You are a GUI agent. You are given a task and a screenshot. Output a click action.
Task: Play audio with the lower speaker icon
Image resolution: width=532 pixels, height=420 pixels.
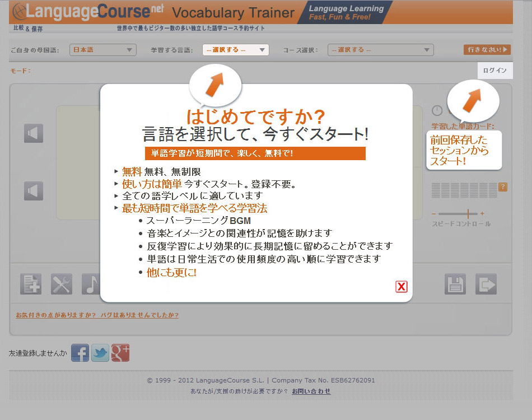point(34,191)
